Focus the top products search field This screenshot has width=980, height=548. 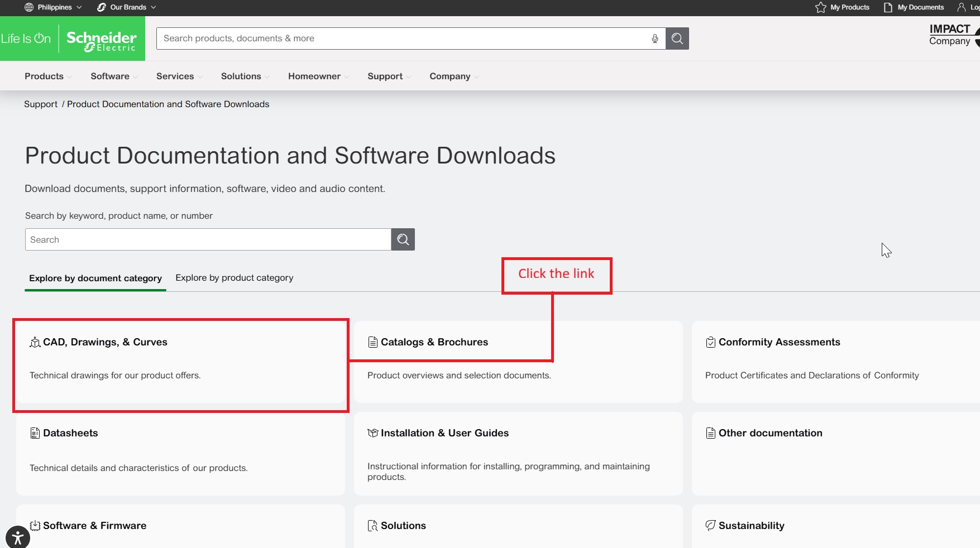(x=411, y=39)
